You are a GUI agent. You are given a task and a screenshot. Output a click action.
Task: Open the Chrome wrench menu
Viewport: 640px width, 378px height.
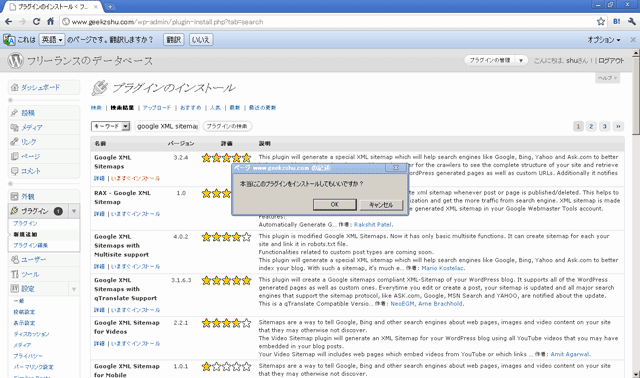pos(631,22)
